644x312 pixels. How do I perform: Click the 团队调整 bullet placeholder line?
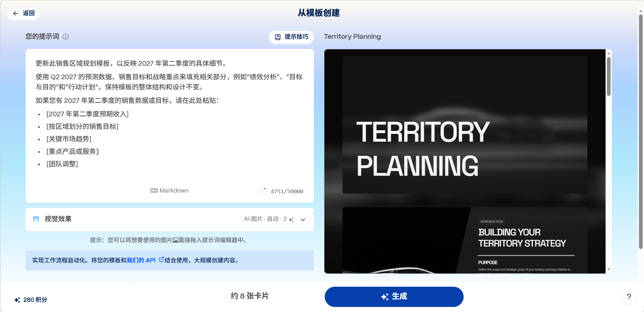point(62,164)
